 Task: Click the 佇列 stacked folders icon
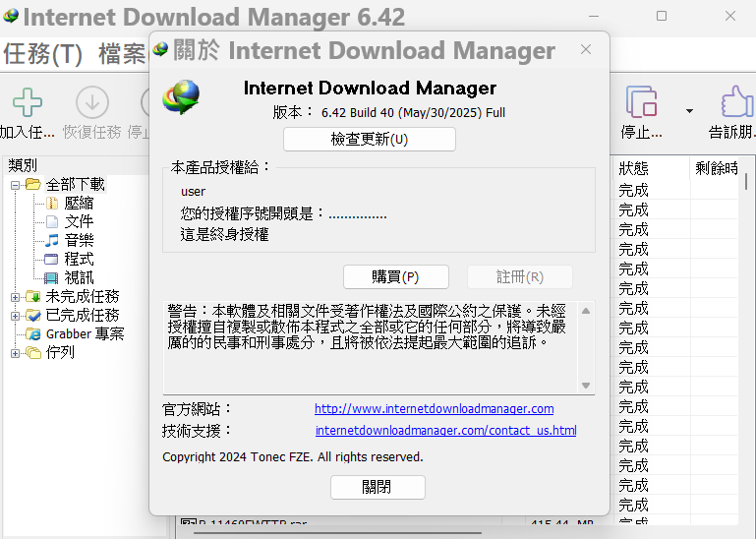33,353
